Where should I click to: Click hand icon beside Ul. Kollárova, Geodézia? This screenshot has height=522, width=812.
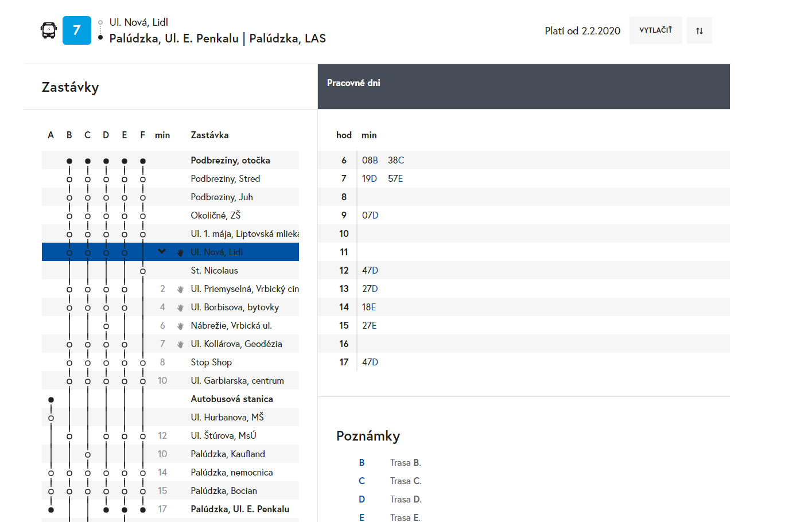[180, 344]
